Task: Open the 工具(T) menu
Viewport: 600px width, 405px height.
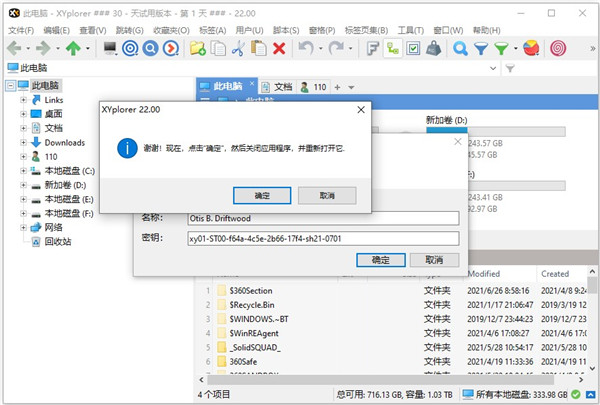Action: 411,30
